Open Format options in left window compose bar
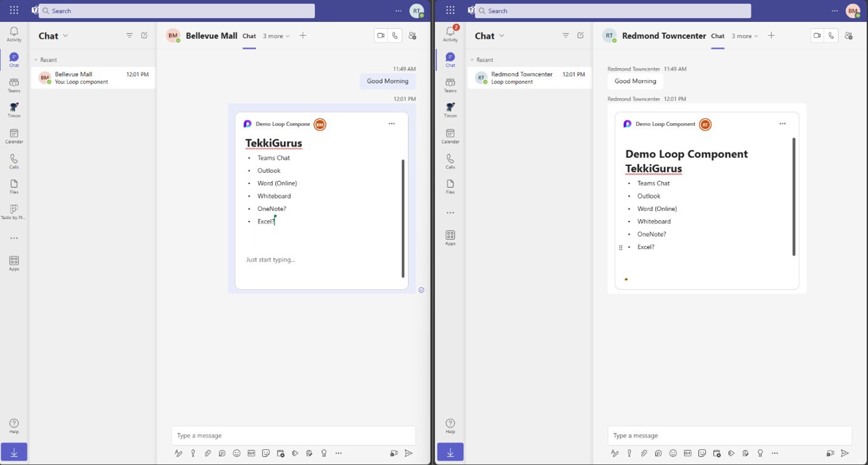 (x=178, y=453)
